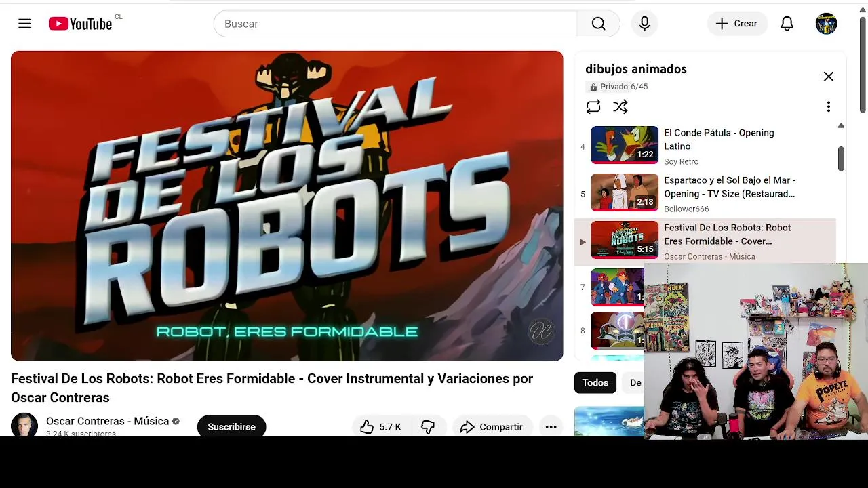The image size is (868, 488).
Task: Click playlist item number 8 thumbnail
Action: coord(617,331)
